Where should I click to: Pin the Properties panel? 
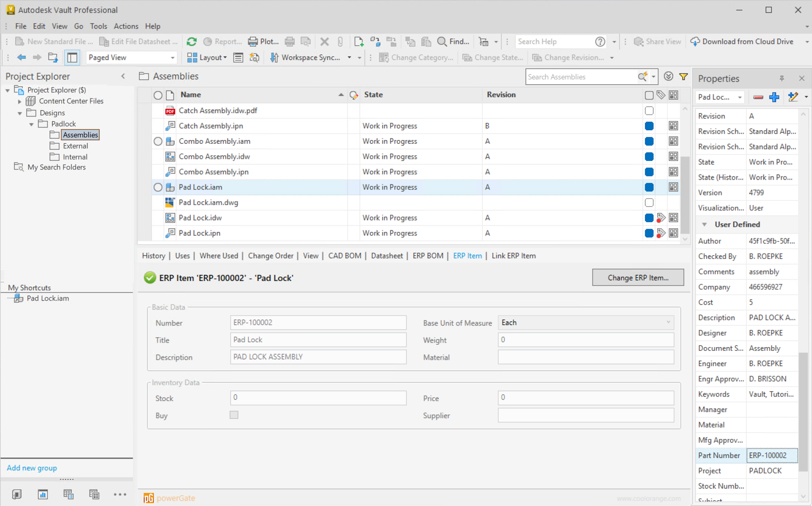click(x=781, y=78)
